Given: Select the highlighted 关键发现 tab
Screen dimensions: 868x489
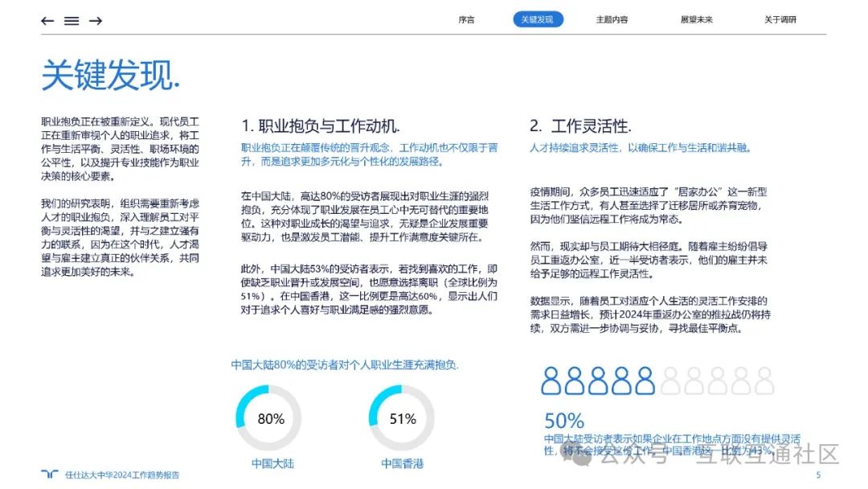Looking at the screenshot, I should point(538,19).
